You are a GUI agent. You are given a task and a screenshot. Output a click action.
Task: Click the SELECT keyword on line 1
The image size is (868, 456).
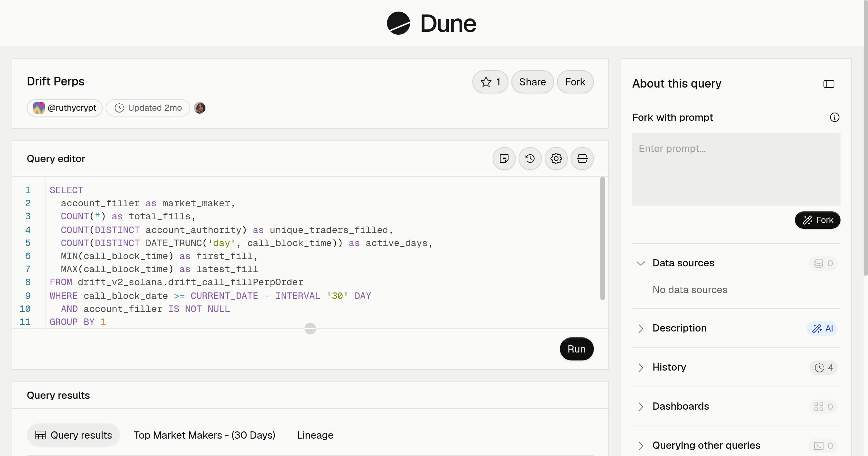click(66, 190)
